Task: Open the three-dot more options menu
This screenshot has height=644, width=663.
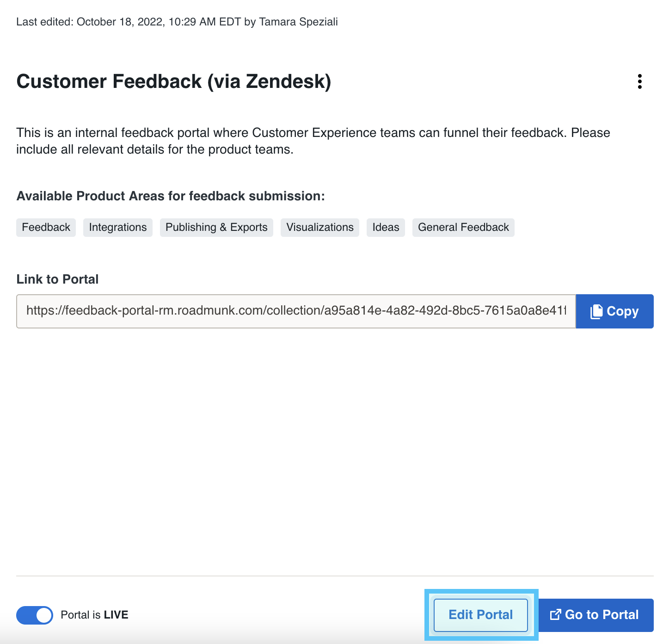Action: [x=639, y=81]
